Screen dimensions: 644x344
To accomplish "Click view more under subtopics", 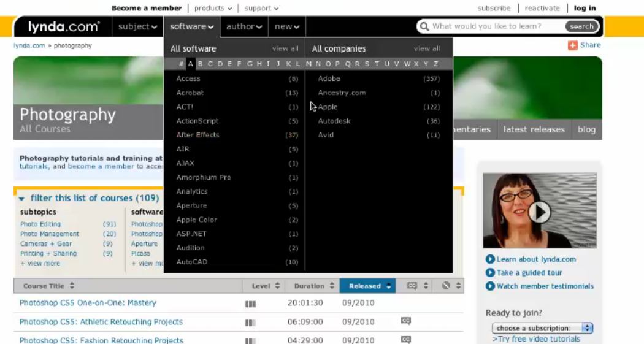I will coord(40,264).
